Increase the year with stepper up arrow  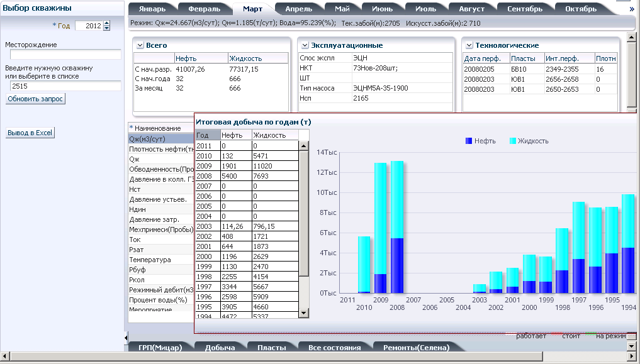click(107, 23)
